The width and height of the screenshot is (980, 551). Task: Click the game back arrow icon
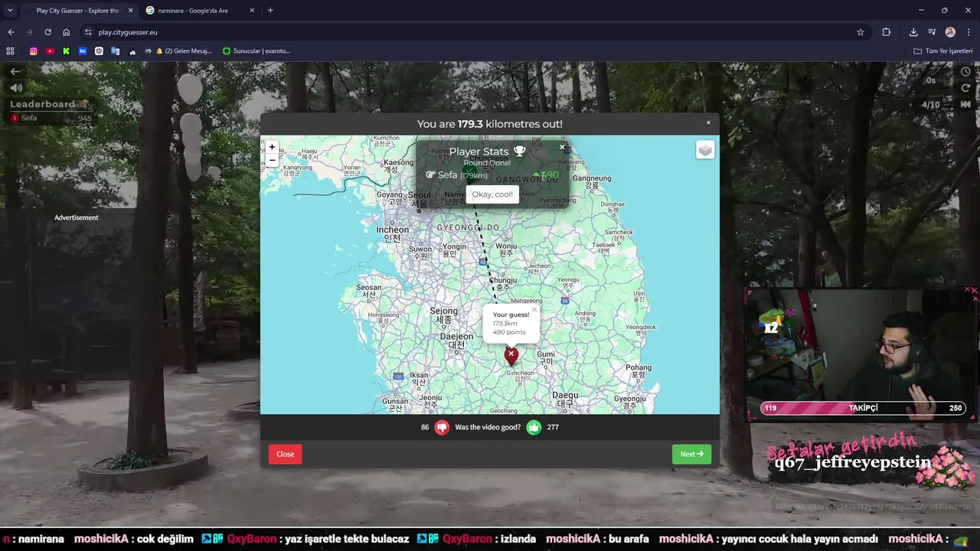(x=15, y=71)
